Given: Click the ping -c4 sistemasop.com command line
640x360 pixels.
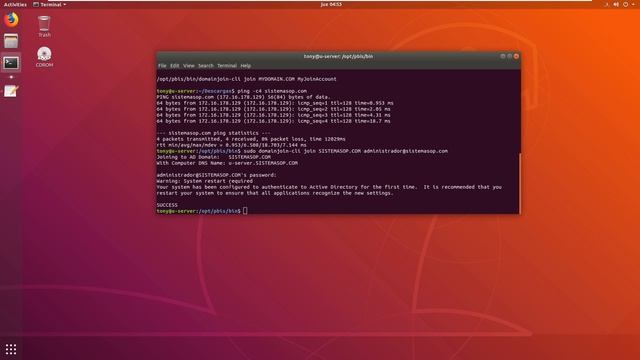Looking at the screenshot, I should click(x=232, y=91).
